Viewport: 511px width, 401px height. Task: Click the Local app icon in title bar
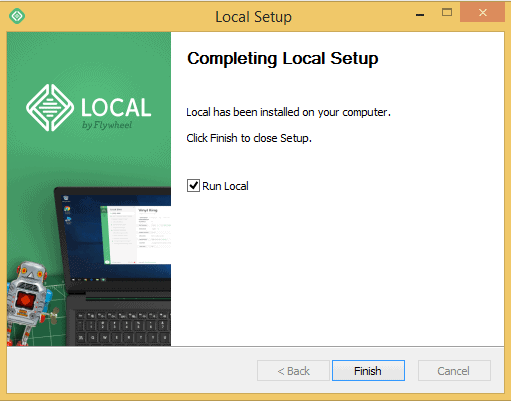click(17, 16)
